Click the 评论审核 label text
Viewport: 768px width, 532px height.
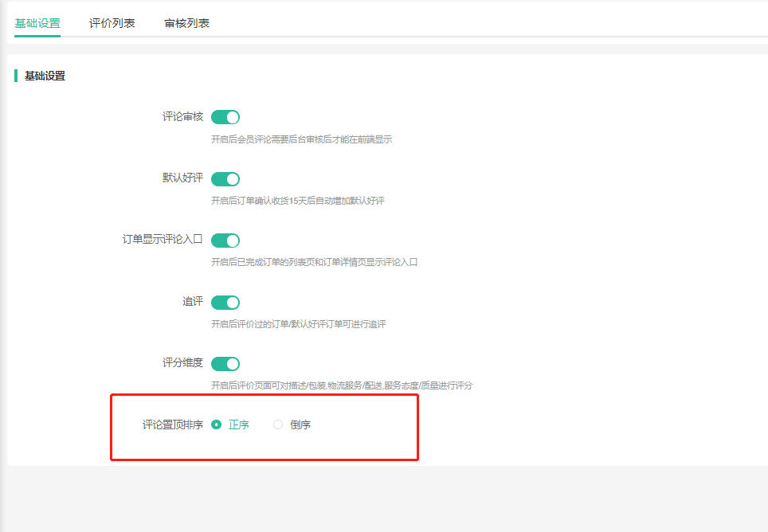click(x=182, y=117)
